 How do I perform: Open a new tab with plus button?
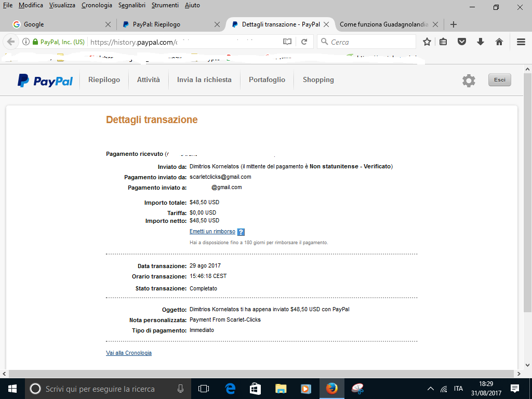454,24
